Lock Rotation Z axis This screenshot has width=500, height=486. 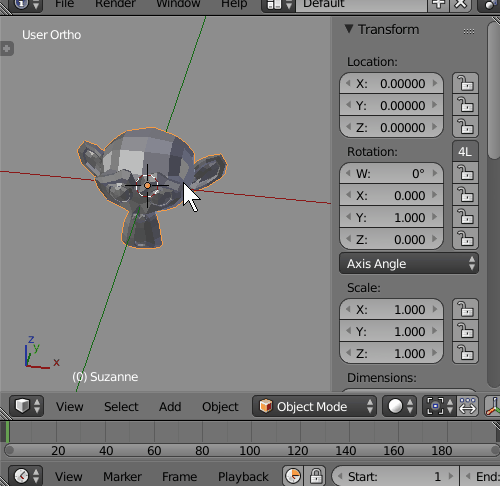465,239
